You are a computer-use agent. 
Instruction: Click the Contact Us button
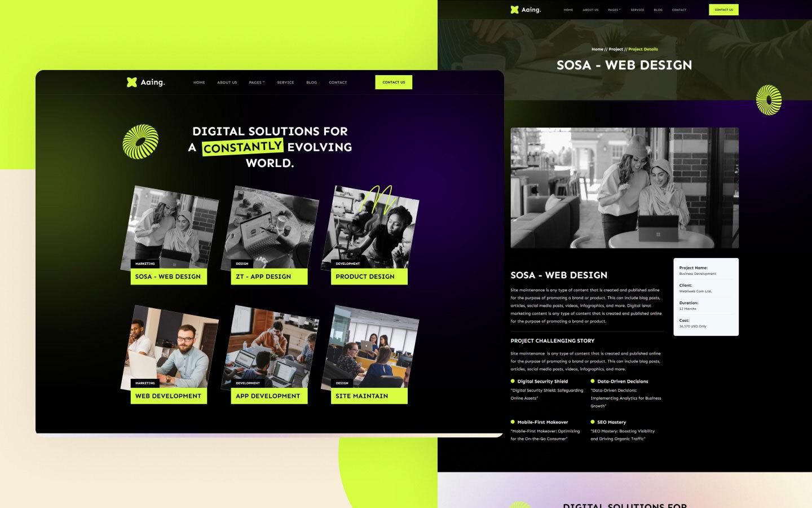[394, 82]
